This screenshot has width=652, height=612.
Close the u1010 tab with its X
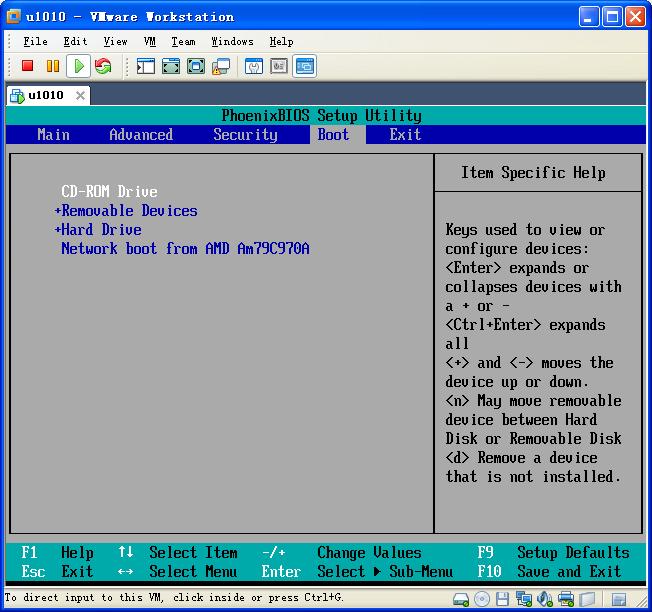[80, 96]
